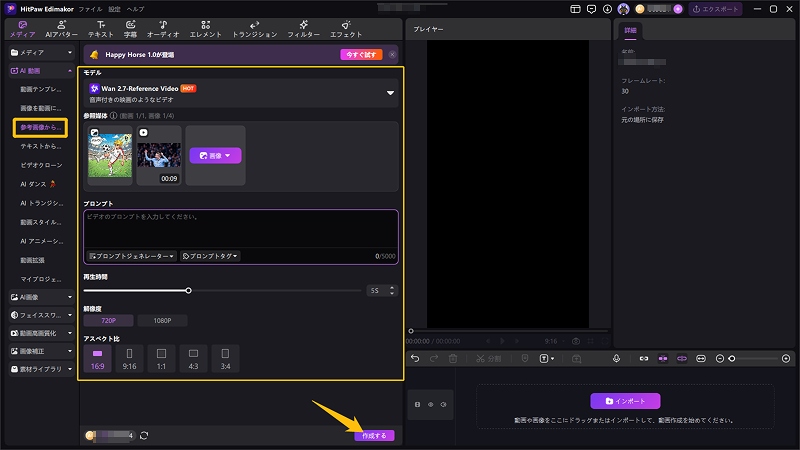Click the duration 5S stepper arrows

tap(392, 290)
